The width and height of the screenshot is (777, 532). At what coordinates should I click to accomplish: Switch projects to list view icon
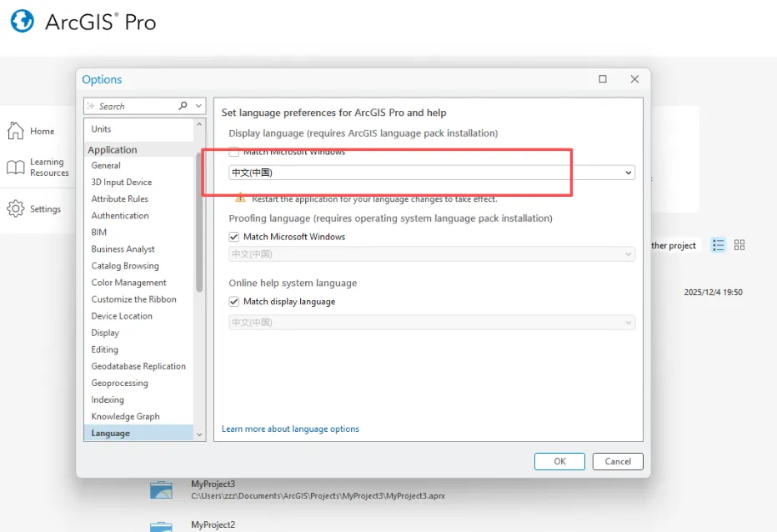718,245
